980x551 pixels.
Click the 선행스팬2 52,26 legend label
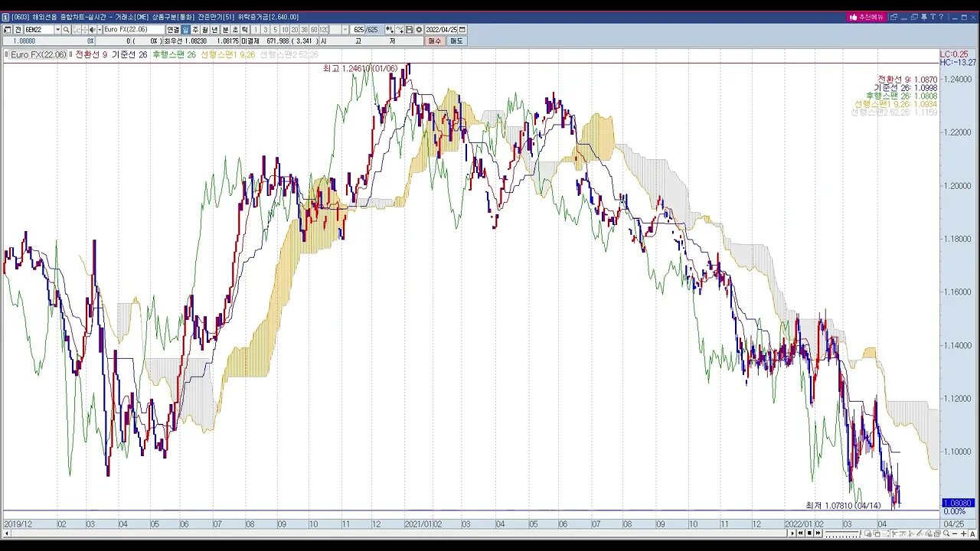pyautogui.click(x=289, y=54)
